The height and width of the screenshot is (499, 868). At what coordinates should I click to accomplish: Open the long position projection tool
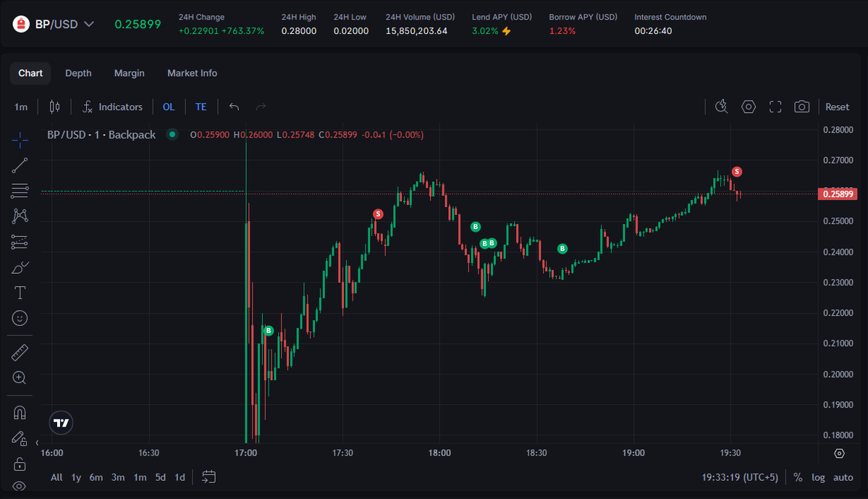(20, 242)
